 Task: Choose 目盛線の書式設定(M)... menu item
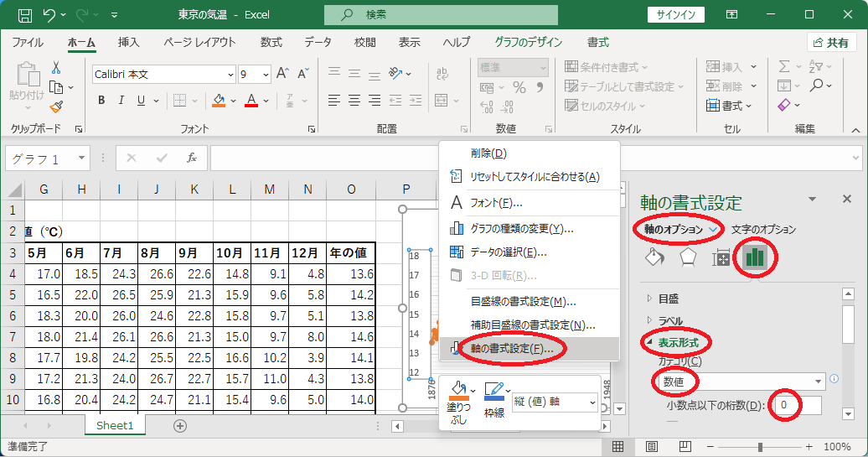pyautogui.click(x=530, y=301)
